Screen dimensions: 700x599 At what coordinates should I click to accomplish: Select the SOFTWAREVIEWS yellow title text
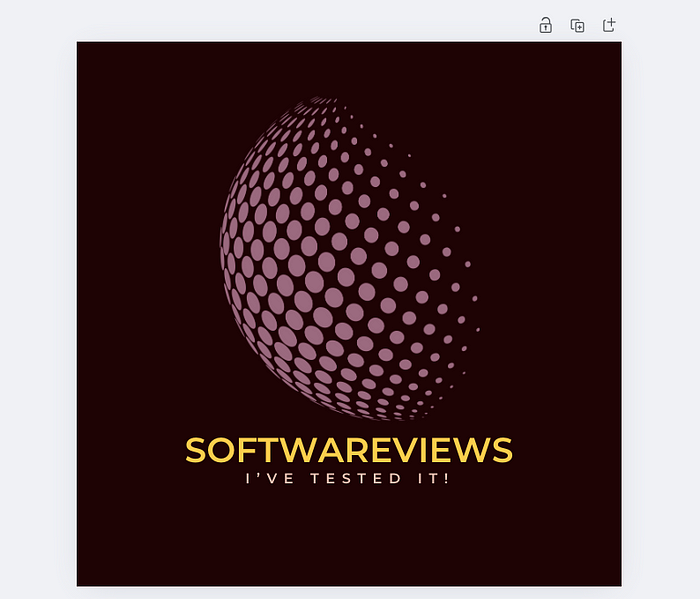tap(349, 450)
